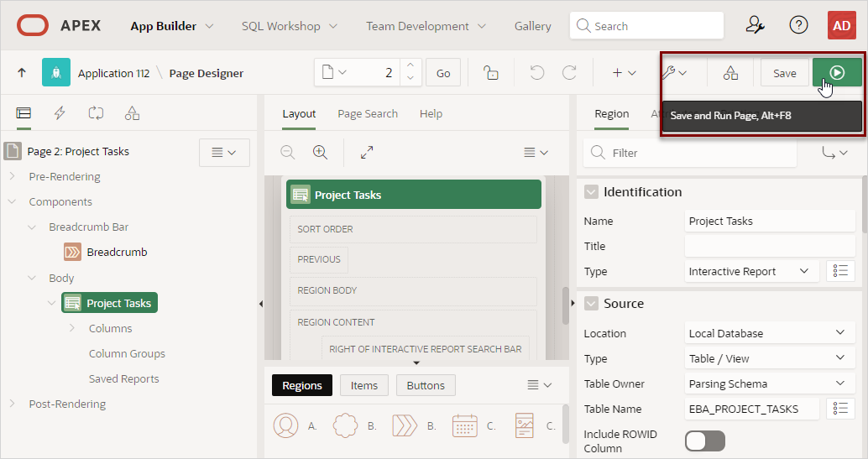Viewport: 868px width, 459px height.
Task: Switch to the Region property tab
Action: point(611,113)
